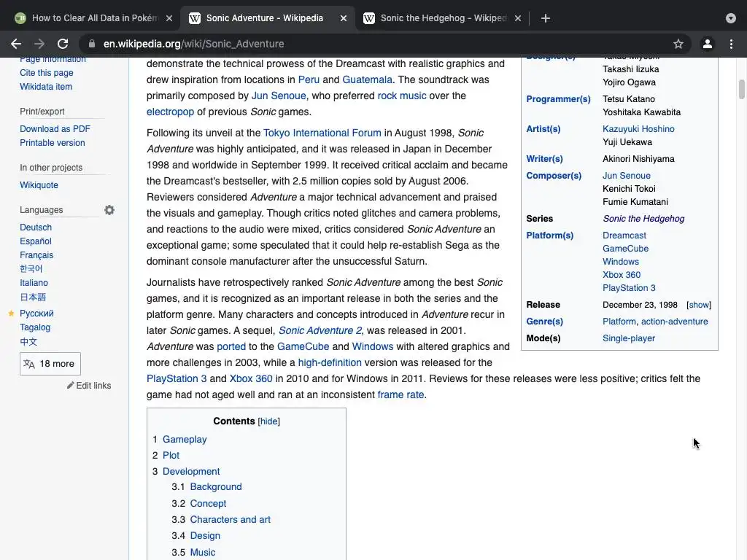Open a new tab with the plus icon

546,18
